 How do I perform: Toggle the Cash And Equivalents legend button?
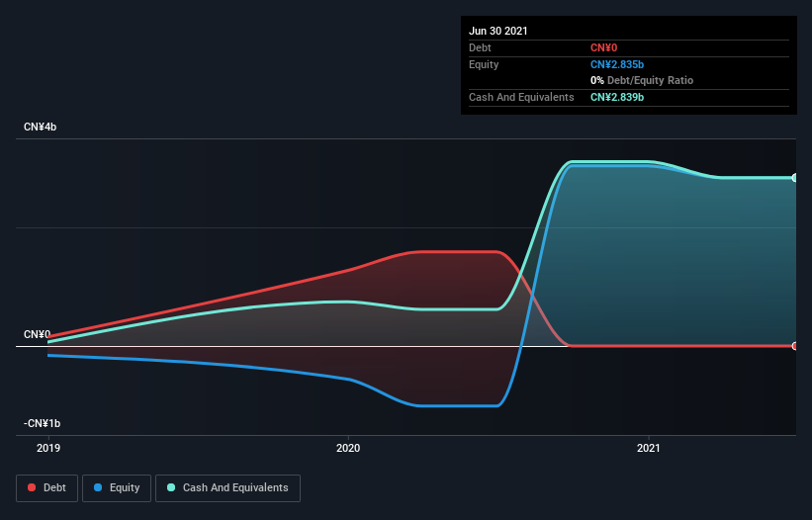(x=227, y=488)
